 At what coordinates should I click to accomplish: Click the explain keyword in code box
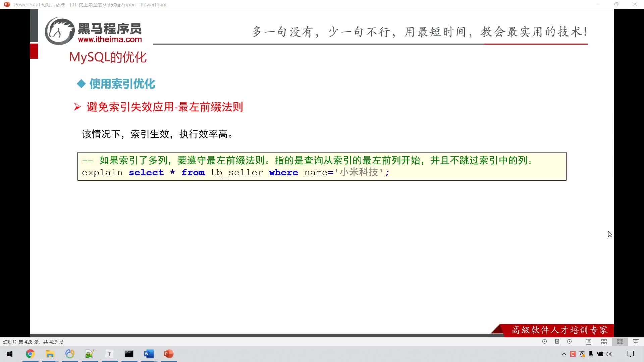click(x=102, y=173)
